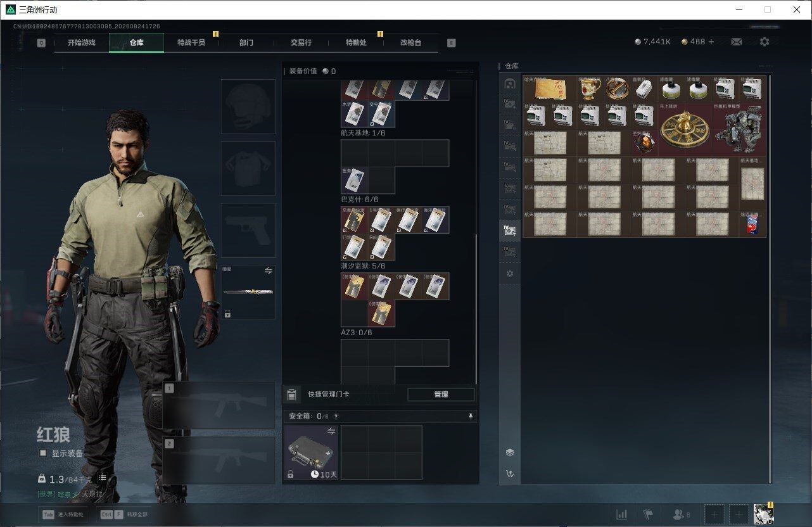Select the empty pistol slot
Viewport: 812px width, 527px height.
[x=248, y=230]
